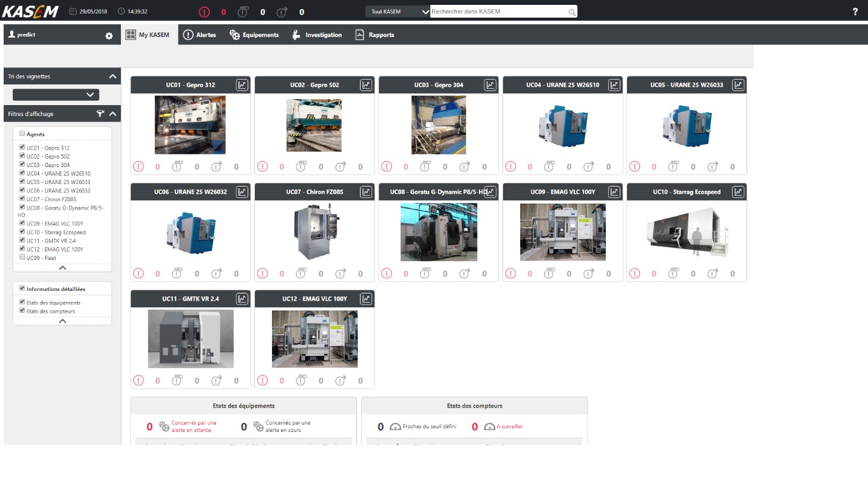Screen dimensions: 868x486
Task: Uncheck UC03 - Gepro 304 agent filter
Action: click(x=22, y=165)
